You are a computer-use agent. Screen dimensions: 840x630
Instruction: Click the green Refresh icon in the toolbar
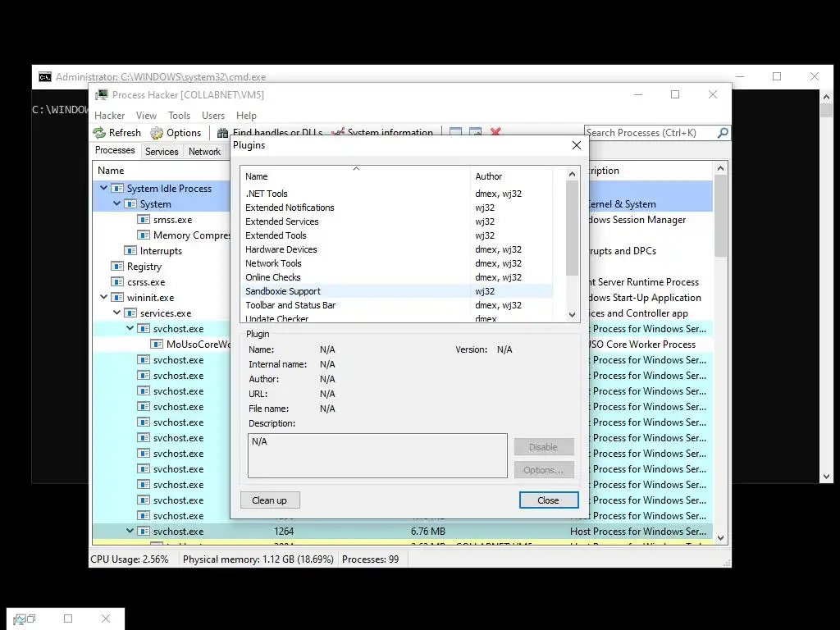[x=99, y=133]
